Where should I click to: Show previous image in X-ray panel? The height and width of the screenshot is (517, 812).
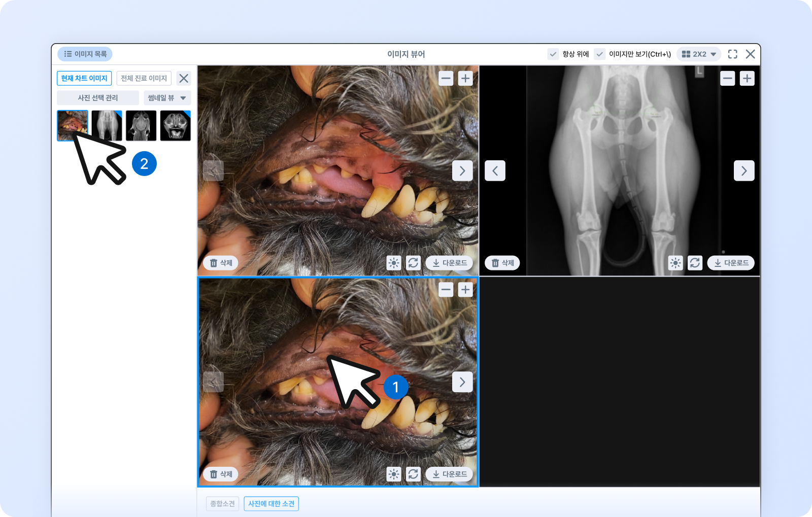coord(495,170)
